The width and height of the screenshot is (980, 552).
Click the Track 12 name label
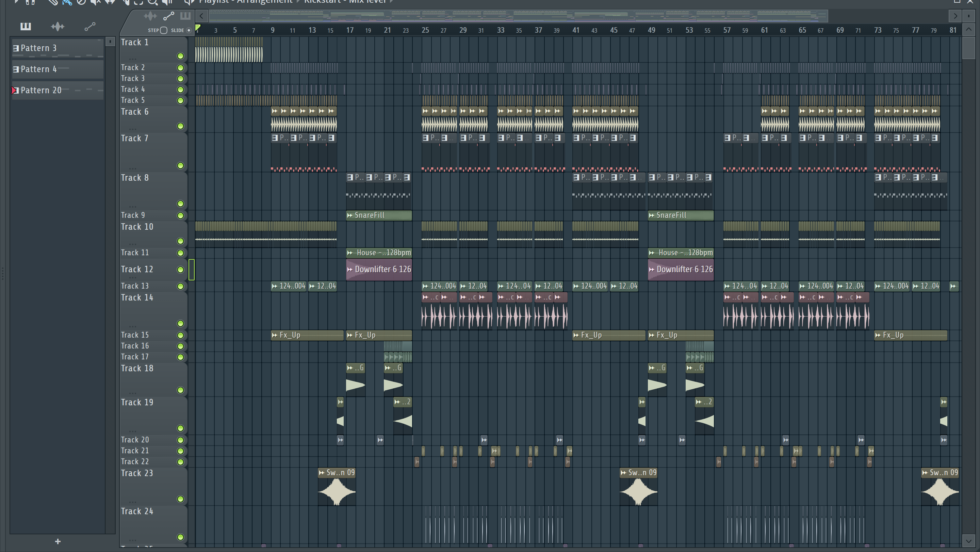(137, 269)
